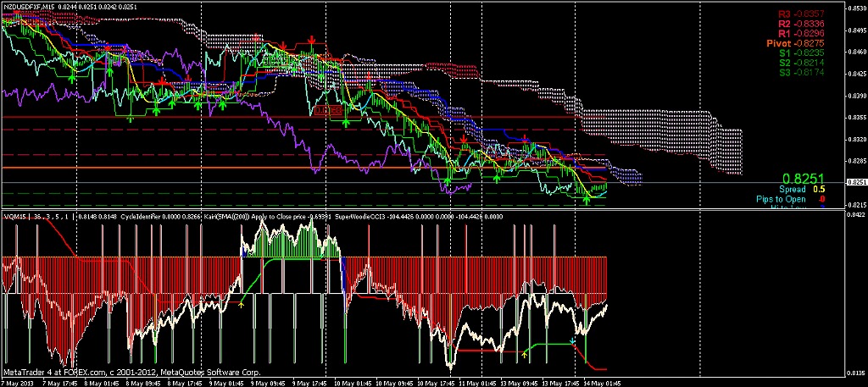Click the 8 May 09:45 time label
The image size is (868, 387).
coord(142,383)
